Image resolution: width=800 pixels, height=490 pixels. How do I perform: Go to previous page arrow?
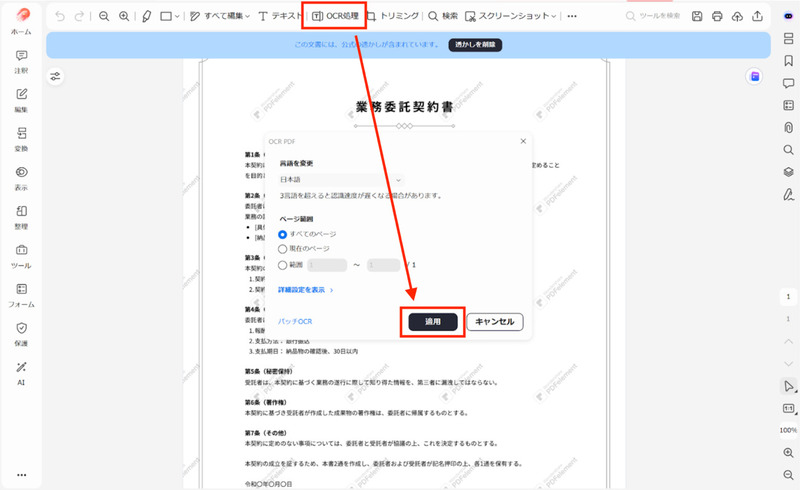(788, 341)
